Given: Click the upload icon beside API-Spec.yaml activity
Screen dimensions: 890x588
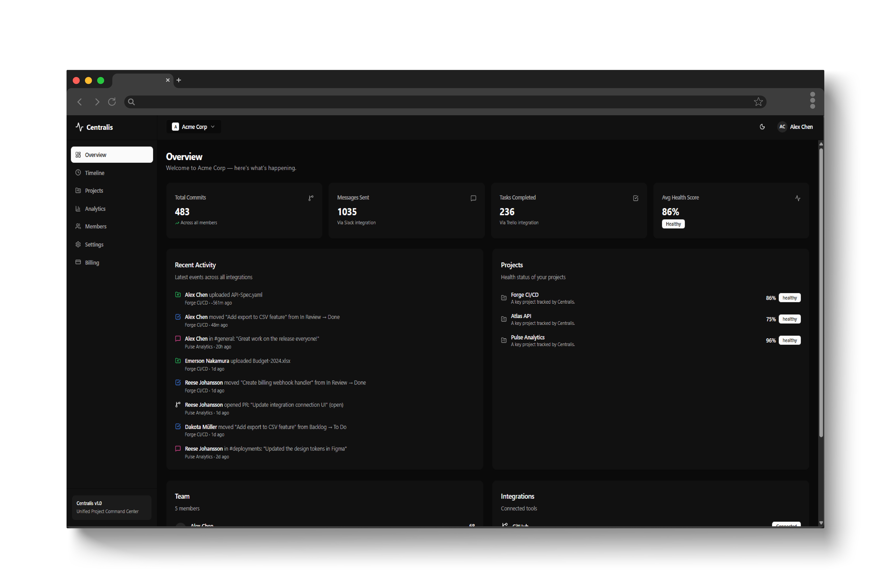Looking at the screenshot, I should coord(178,295).
